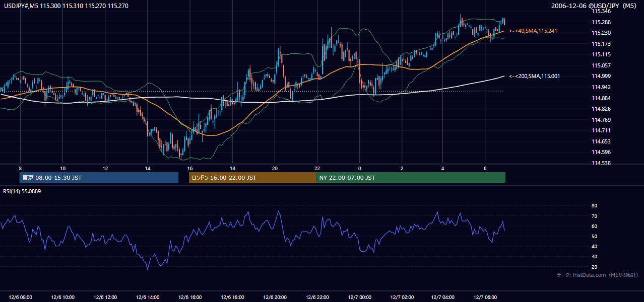
Task: Click RSI axis level 40
Action: (594, 246)
